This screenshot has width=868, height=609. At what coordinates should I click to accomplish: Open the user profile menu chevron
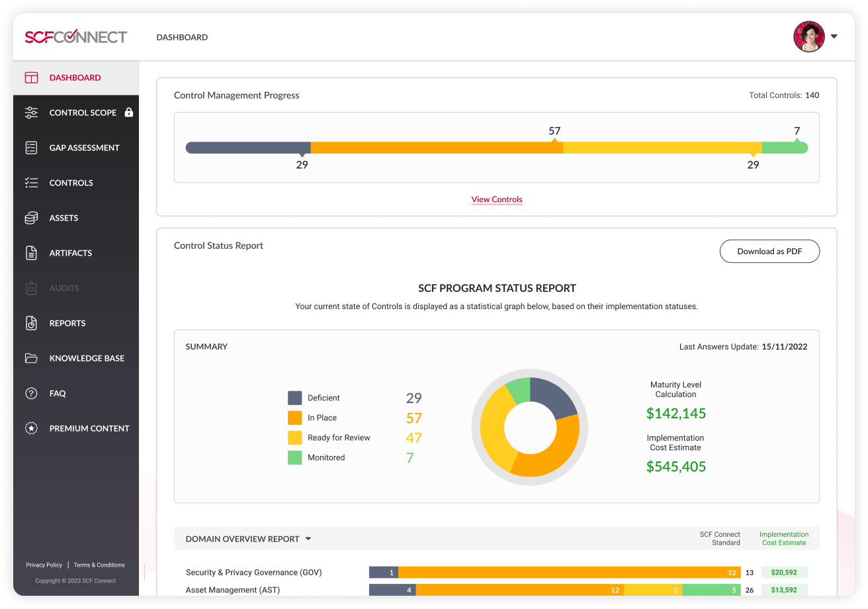click(x=834, y=36)
